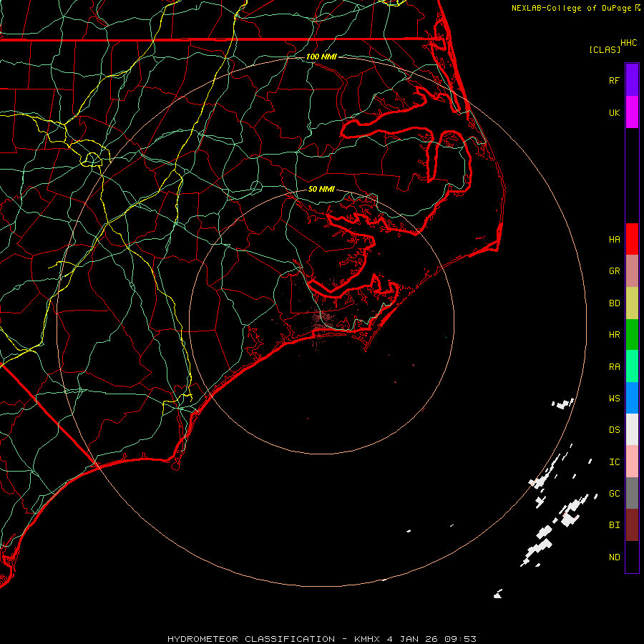Click the 100 NMI range ring label
This screenshot has height=644, width=644.
point(321,57)
